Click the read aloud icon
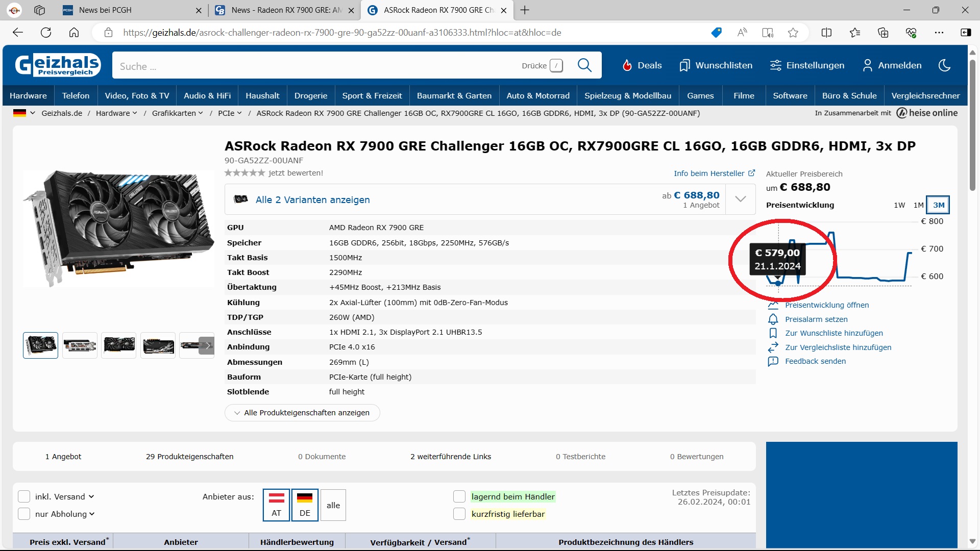This screenshot has height=551, width=980. [x=742, y=33]
